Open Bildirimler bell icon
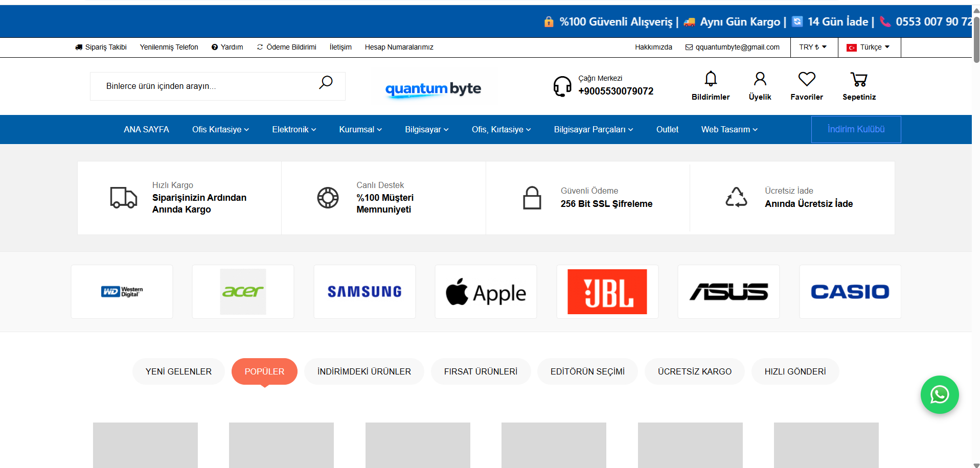Image resolution: width=980 pixels, height=468 pixels. [x=711, y=79]
